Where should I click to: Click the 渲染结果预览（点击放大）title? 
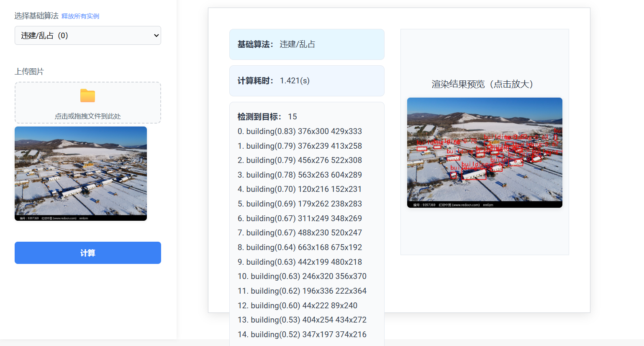[485, 85]
